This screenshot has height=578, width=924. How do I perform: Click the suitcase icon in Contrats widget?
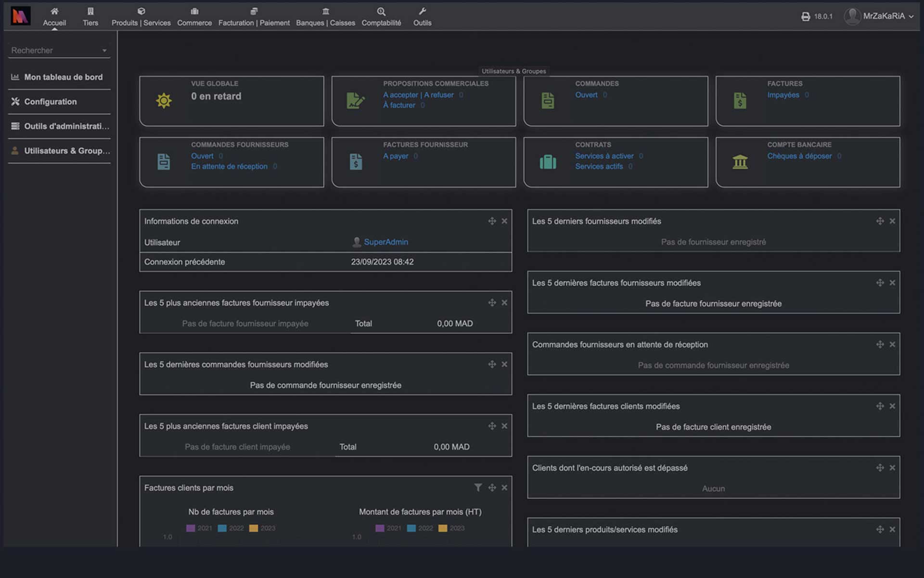548,162
